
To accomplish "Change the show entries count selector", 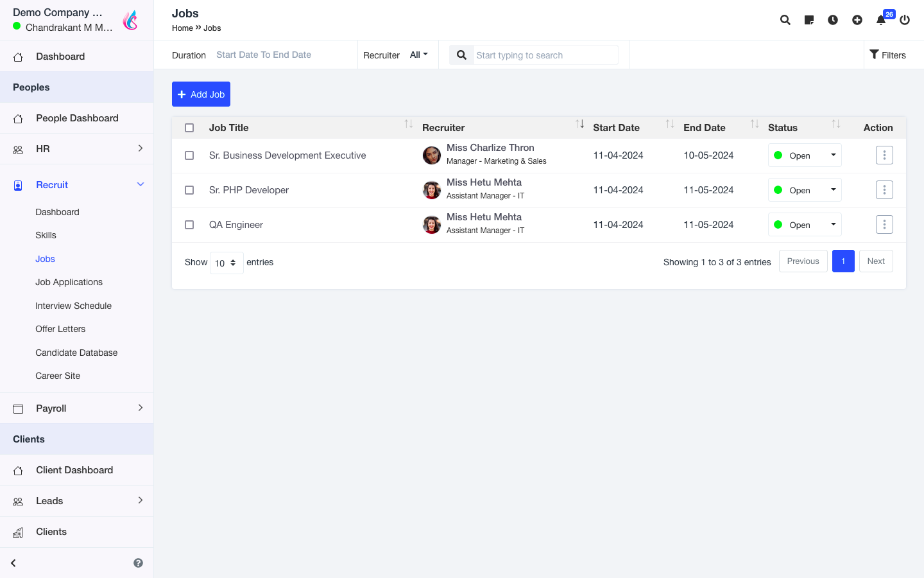I will [x=226, y=263].
